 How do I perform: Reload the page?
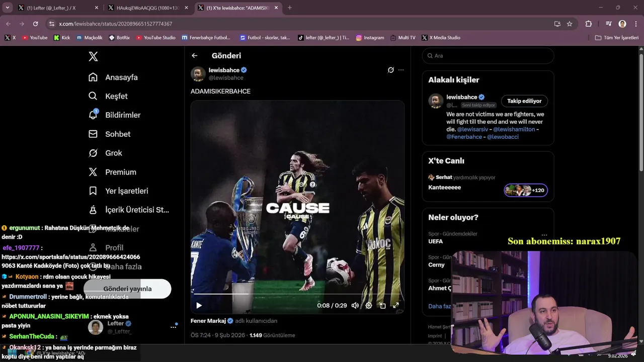click(35, 24)
